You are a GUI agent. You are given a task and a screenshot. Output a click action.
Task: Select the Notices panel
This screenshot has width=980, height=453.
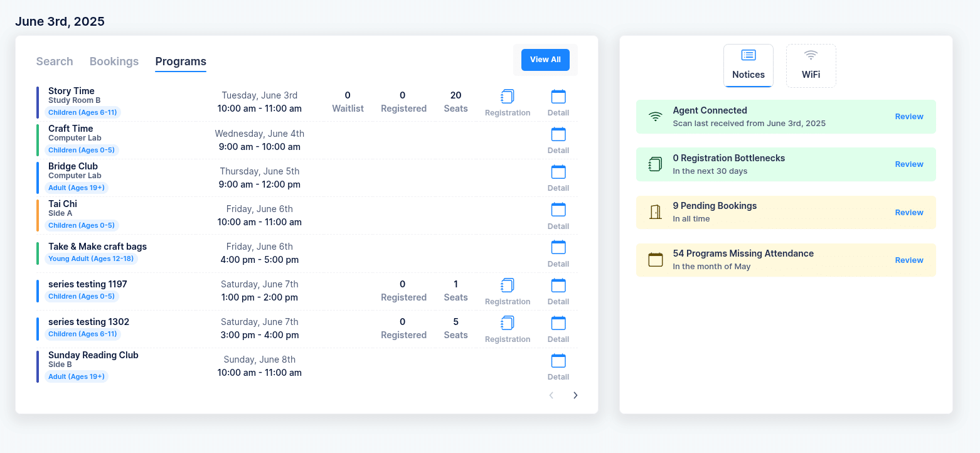(748, 65)
